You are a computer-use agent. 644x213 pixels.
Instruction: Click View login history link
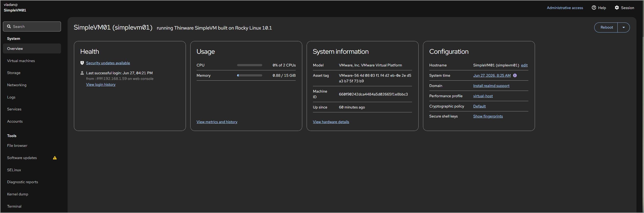coord(101,85)
